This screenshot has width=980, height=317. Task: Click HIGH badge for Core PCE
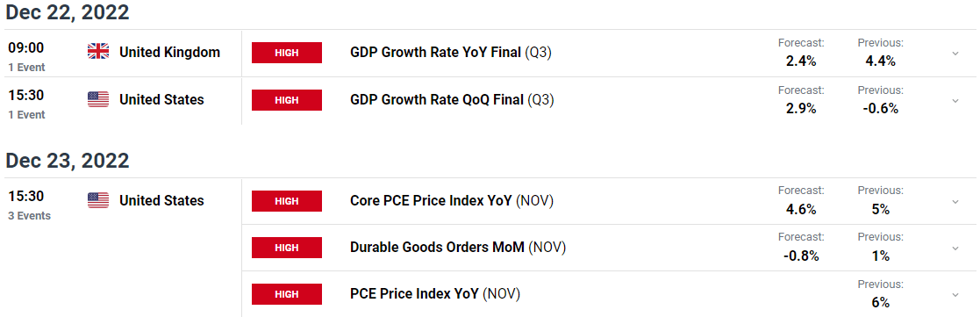click(287, 201)
